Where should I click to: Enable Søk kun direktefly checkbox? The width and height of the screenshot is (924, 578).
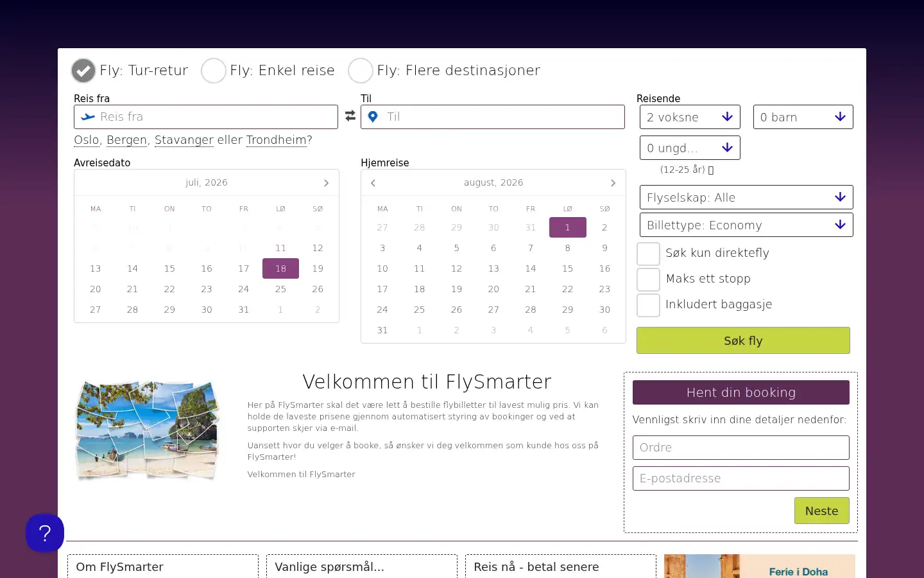tap(648, 254)
